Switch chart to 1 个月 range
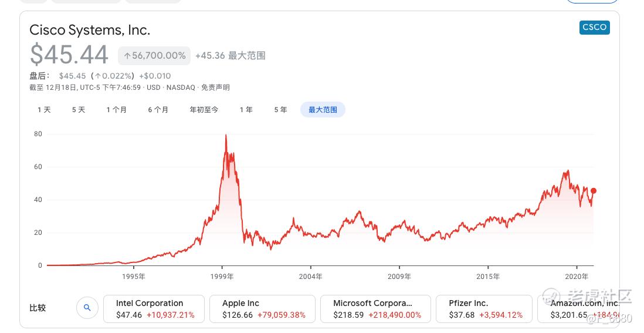 (117, 110)
